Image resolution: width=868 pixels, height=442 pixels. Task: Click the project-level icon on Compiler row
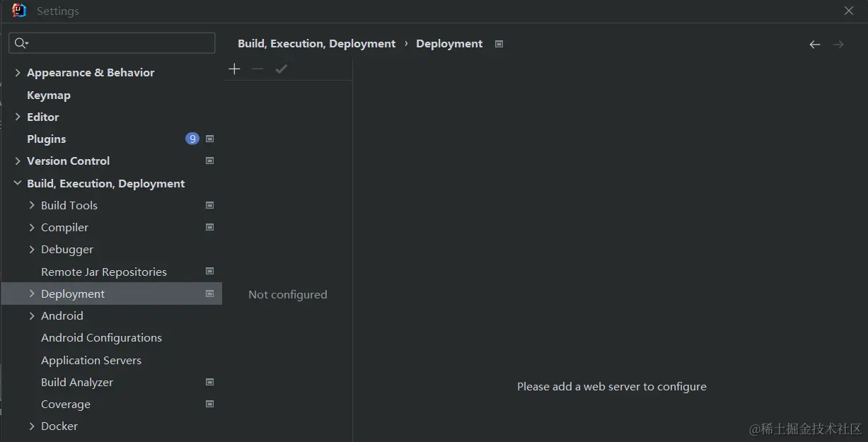[209, 227]
